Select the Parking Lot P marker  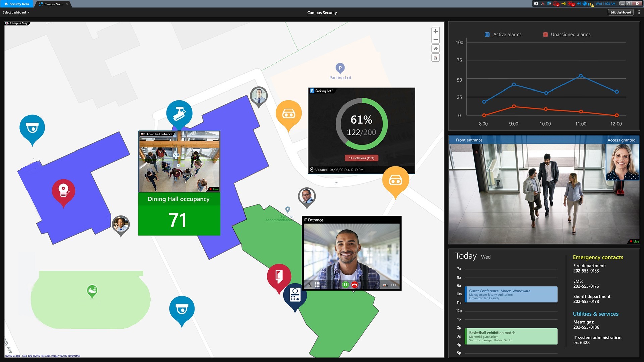pyautogui.click(x=340, y=69)
